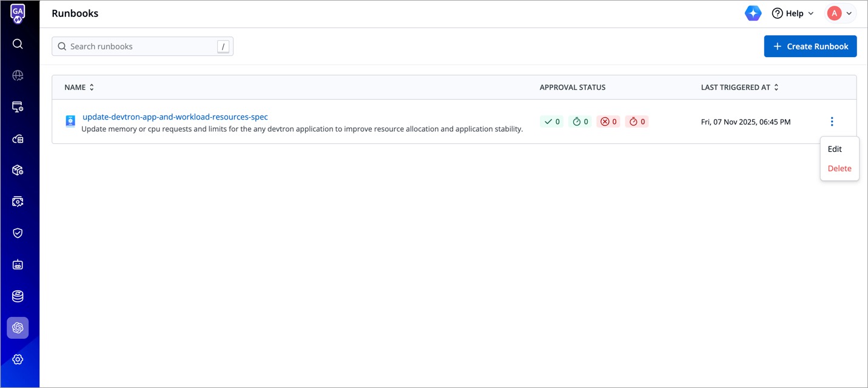Select the highlighted Runbooks icon in sidebar

pyautogui.click(x=18, y=328)
